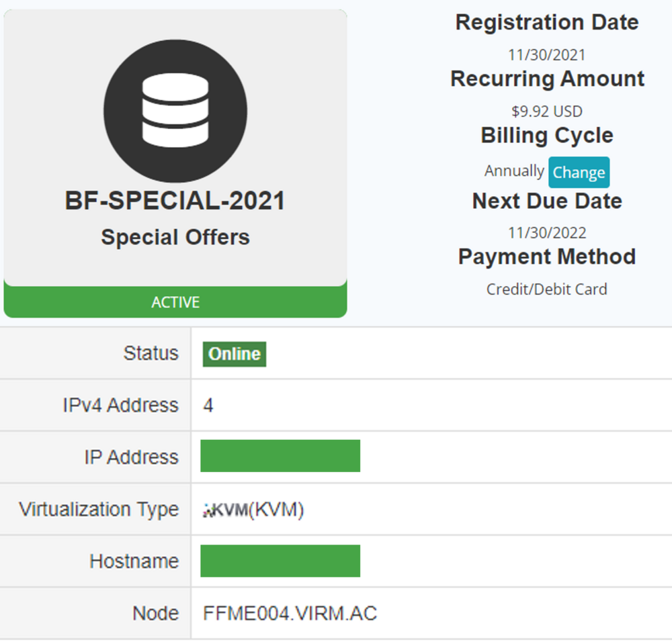Click the Change billing cycle button

coord(579,173)
